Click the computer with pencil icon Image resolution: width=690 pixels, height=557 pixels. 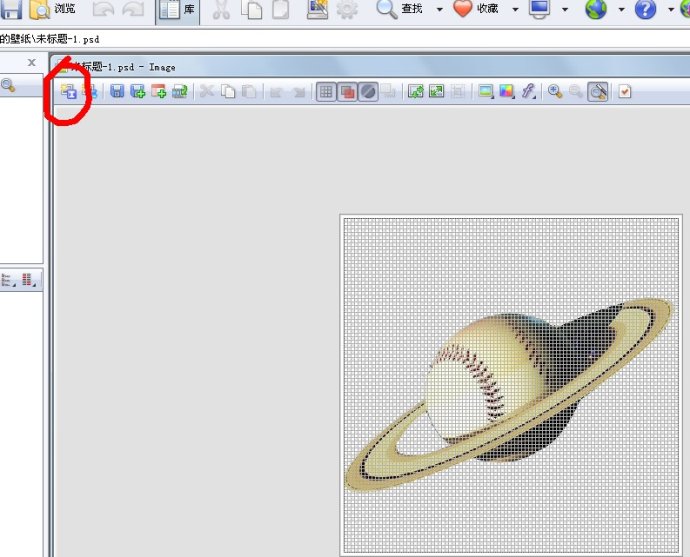click(x=318, y=9)
